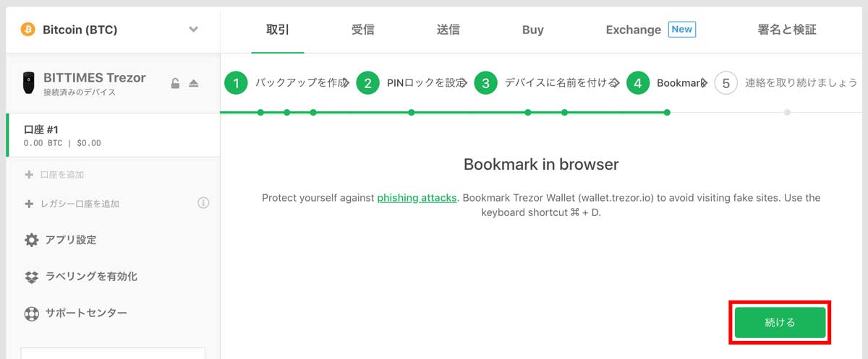Open the 署名と検証 tab
868x359 pixels.
click(x=787, y=30)
